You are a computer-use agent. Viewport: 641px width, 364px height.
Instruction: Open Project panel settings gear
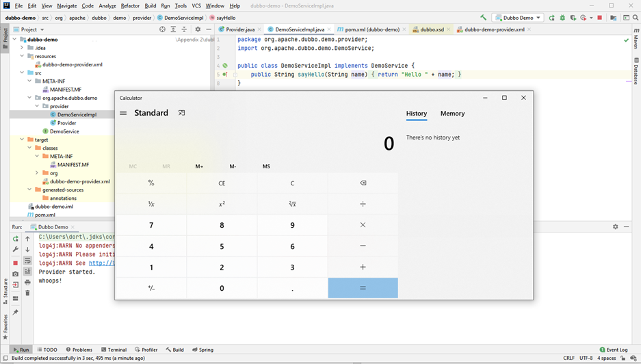click(198, 29)
